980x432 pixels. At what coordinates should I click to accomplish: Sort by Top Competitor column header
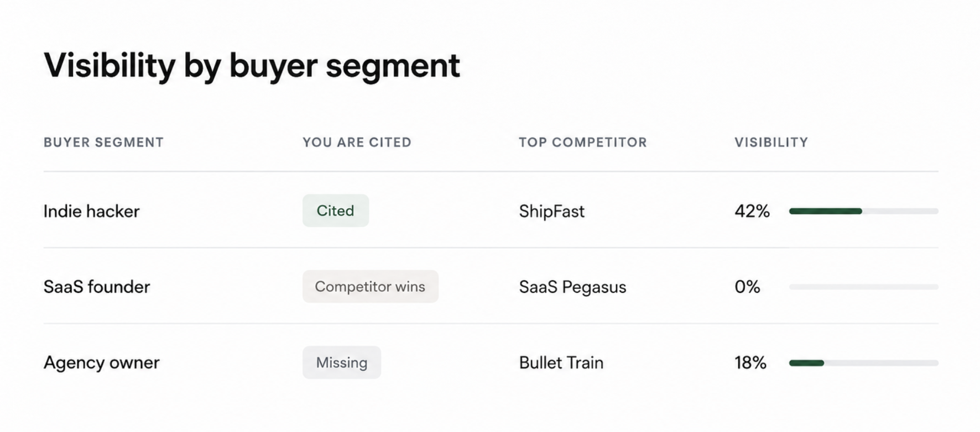coord(583,143)
